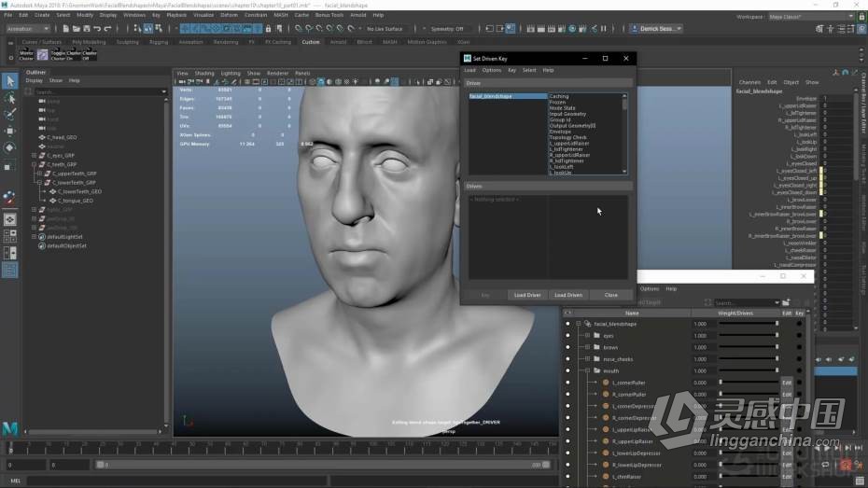Open the Windows menu in main menu bar
This screenshot has height=488, width=868.
pos(134,15)
